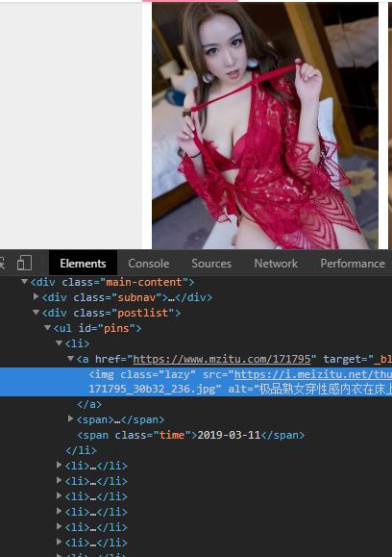Click the 2019-03-11 date text
Screen dimensions: 392x557
(x=229, y=435)
